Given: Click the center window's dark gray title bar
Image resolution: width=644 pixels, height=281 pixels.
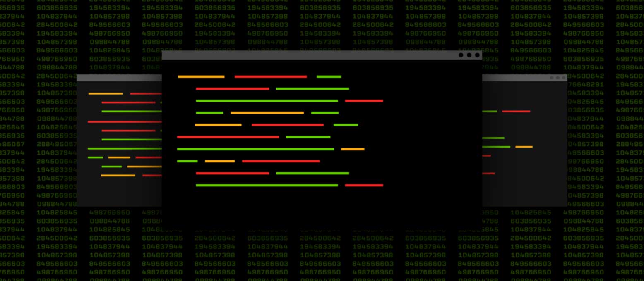Looking at the screenshot, I should pos(310,55).
